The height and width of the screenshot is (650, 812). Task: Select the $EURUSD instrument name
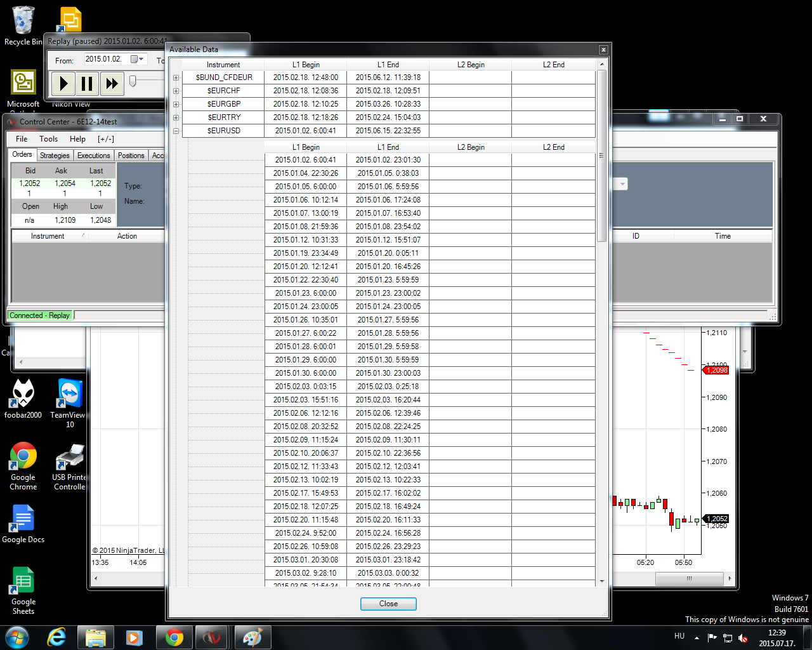click(x=224, y=131)
